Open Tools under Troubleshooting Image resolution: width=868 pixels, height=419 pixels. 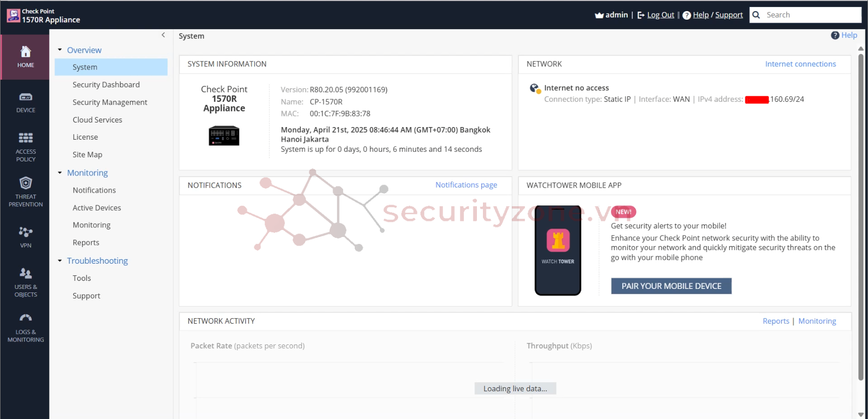click(82, 278)
